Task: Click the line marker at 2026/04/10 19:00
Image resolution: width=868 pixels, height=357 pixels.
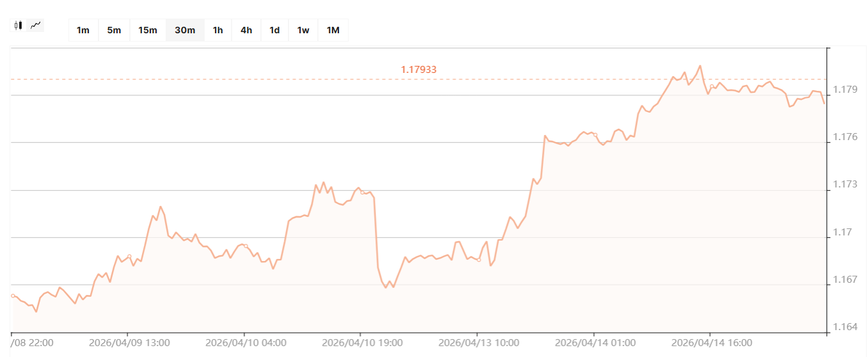Action: coord(362,192)
